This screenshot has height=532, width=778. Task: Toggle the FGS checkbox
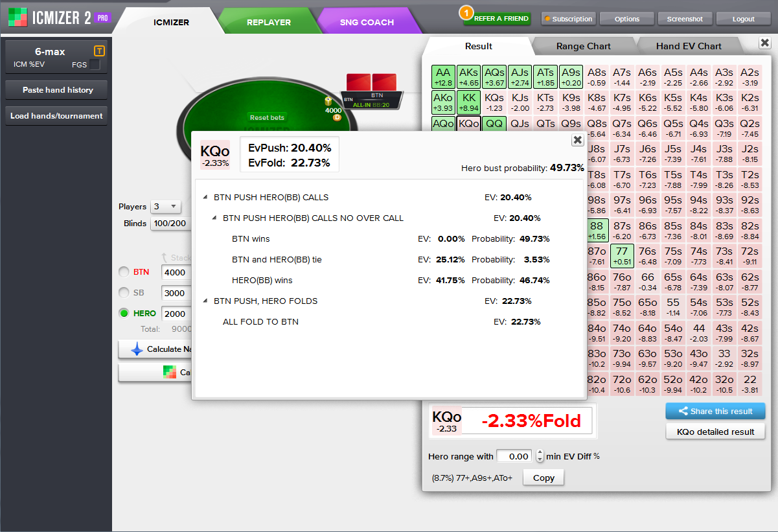point(95,65)
